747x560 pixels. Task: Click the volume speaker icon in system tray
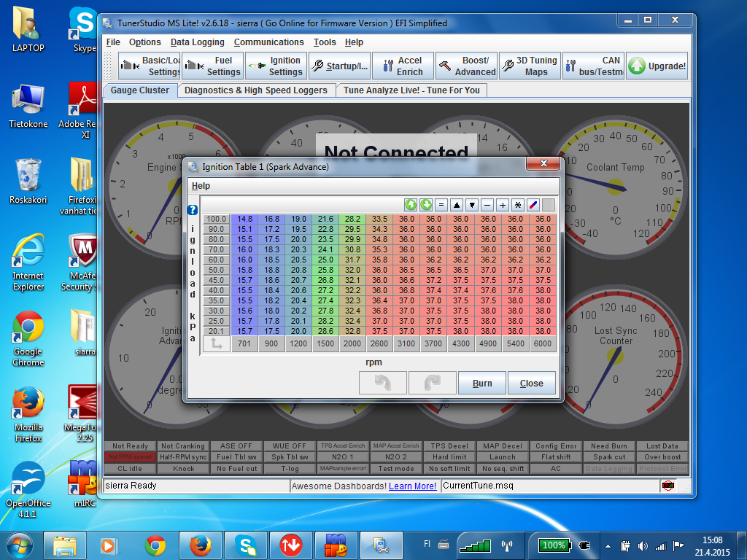643,546
